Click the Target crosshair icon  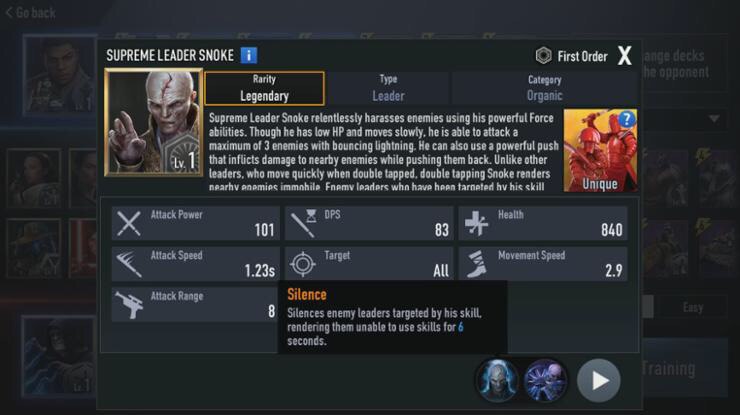click(x=303, y=263)
